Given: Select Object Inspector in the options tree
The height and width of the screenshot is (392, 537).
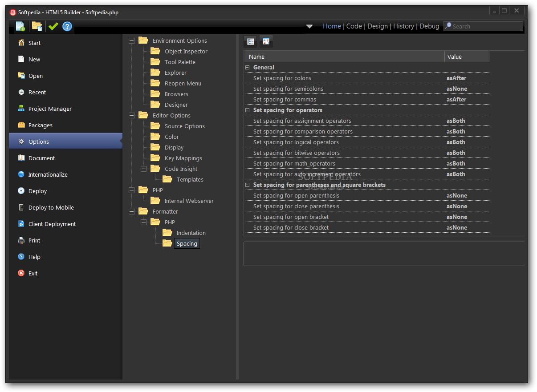Looking at the screenshot, I should click(186, 51).
